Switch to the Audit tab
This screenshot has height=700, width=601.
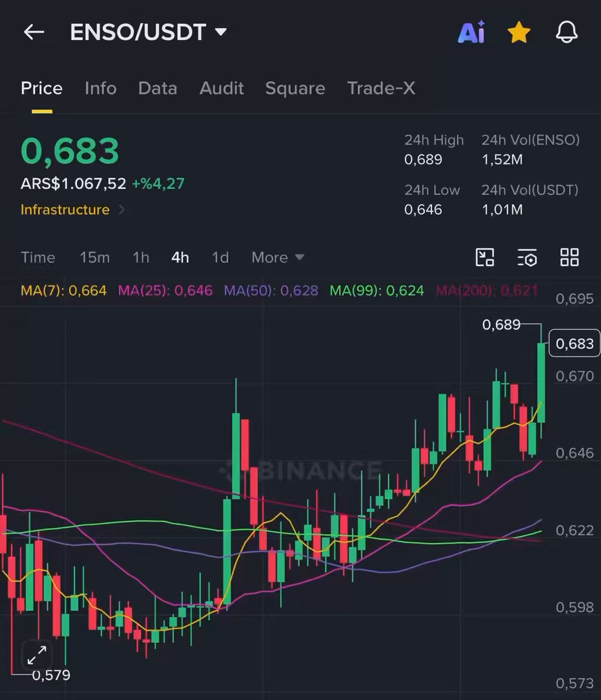[222, 88]
